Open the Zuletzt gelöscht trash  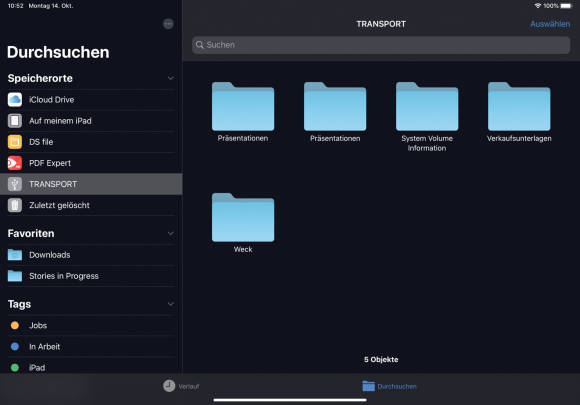[x=91, y=205]
